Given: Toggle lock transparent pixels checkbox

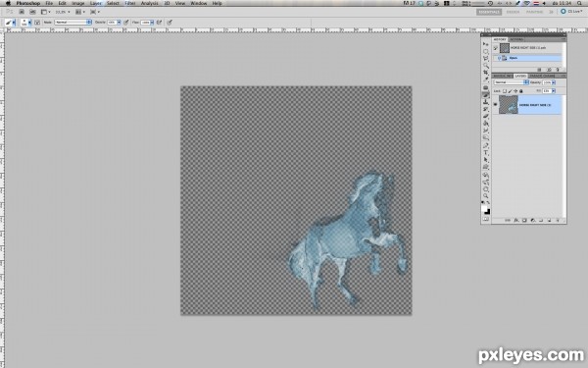Looking at the screenshot, I should pyautogui.click(x=505, y=91).
